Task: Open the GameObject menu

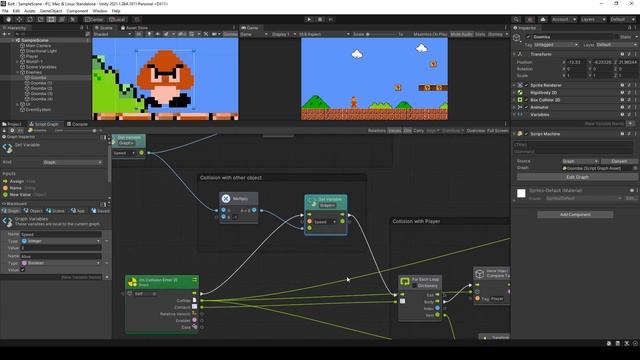Action: click(51, 11)
